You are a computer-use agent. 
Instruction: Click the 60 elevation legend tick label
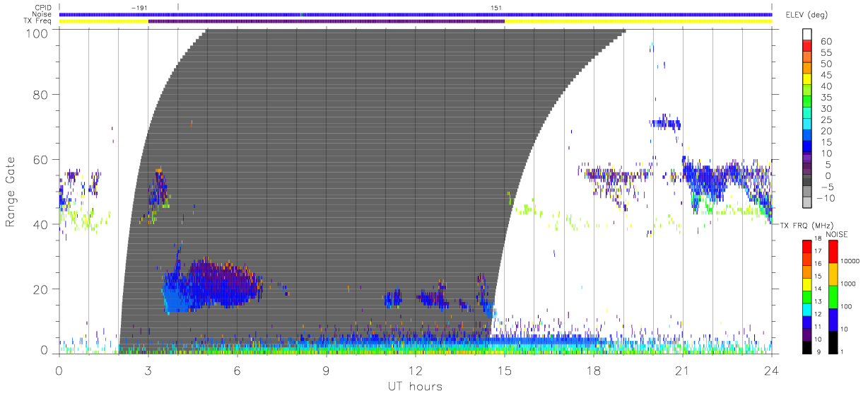(826, 41)
